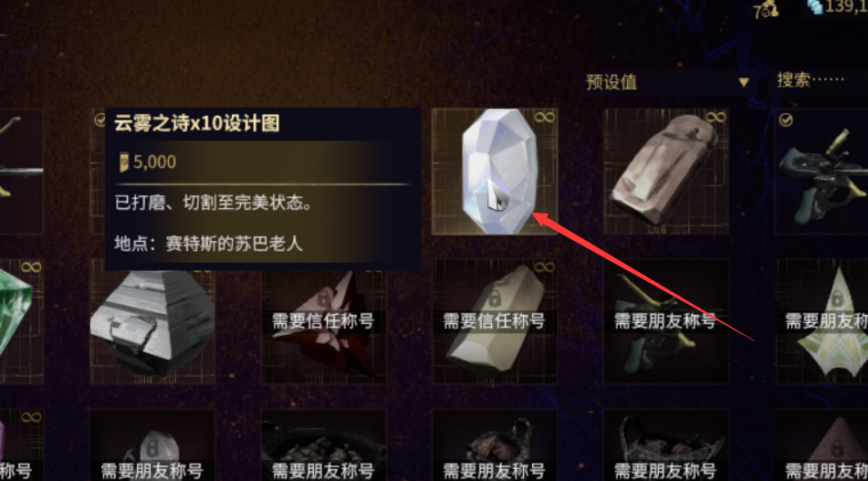
Task: Select the owned weapon tile in top row
Action: pyautogui.click(x=821, y=171)
